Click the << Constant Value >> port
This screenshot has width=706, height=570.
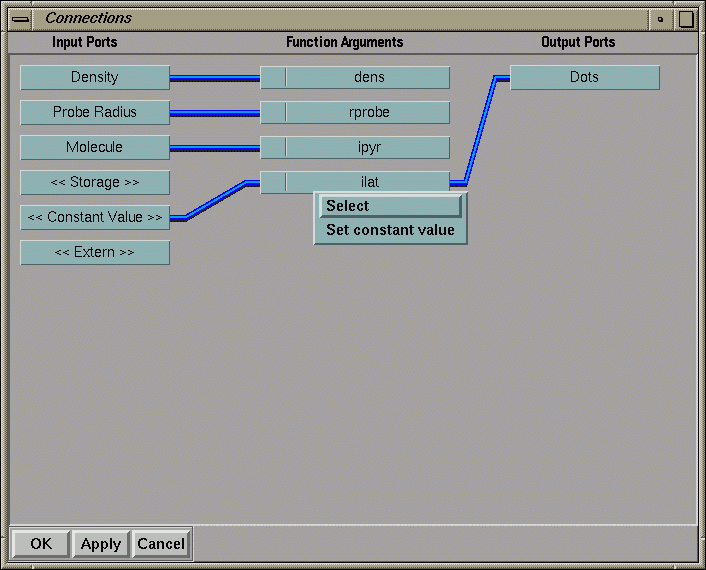pyautogui.click(x=95, y=218)
